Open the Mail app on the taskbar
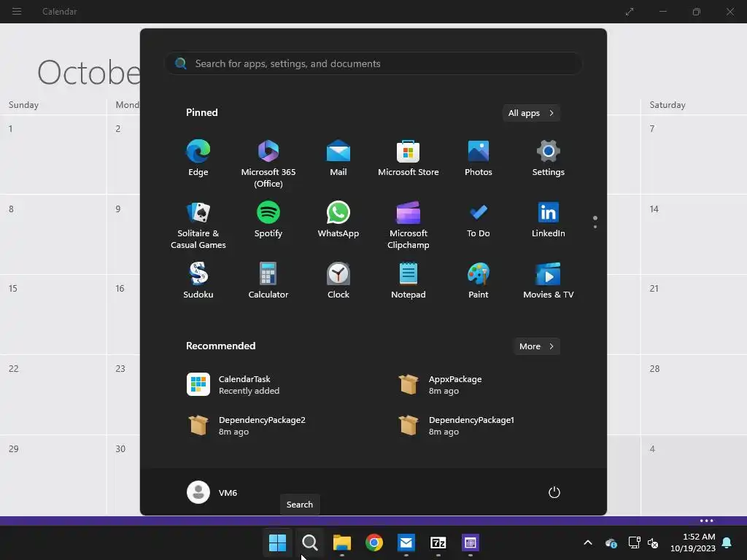Image resolution: width=747 pixels, height=560 pixels. (x=406, y=542)
